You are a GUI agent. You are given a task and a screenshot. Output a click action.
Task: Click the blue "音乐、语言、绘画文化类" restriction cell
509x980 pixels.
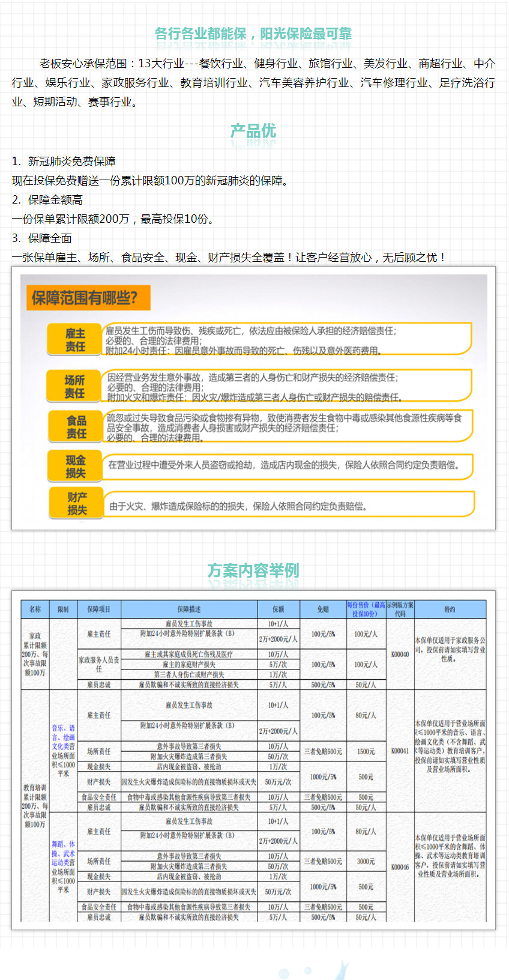64,751
